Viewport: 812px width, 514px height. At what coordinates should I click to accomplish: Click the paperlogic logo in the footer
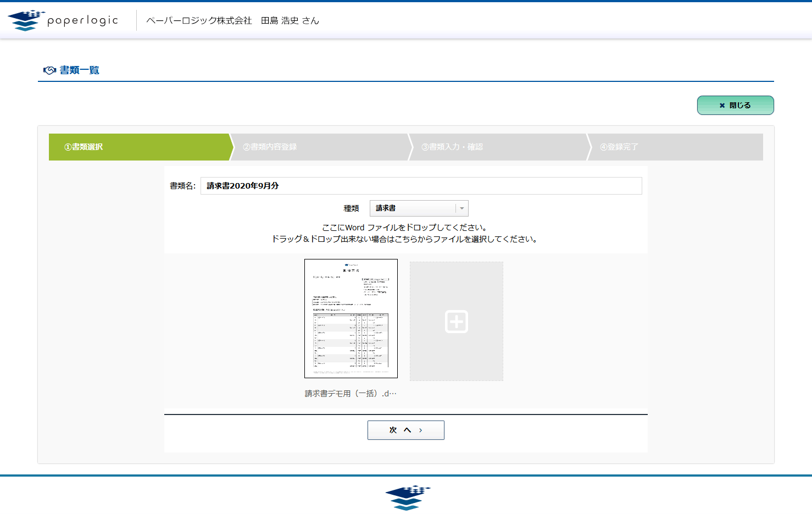[407, 498]
